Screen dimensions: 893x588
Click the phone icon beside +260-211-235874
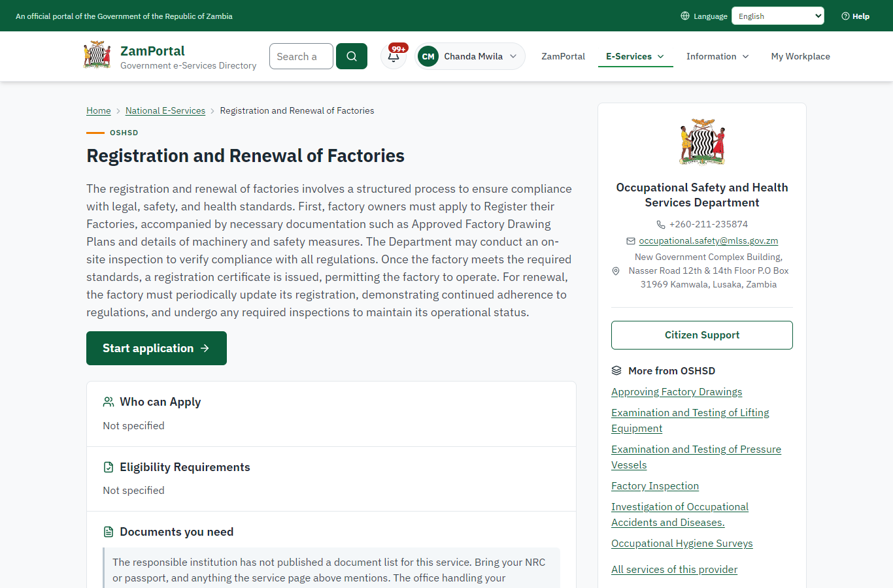tap(661, 224)
